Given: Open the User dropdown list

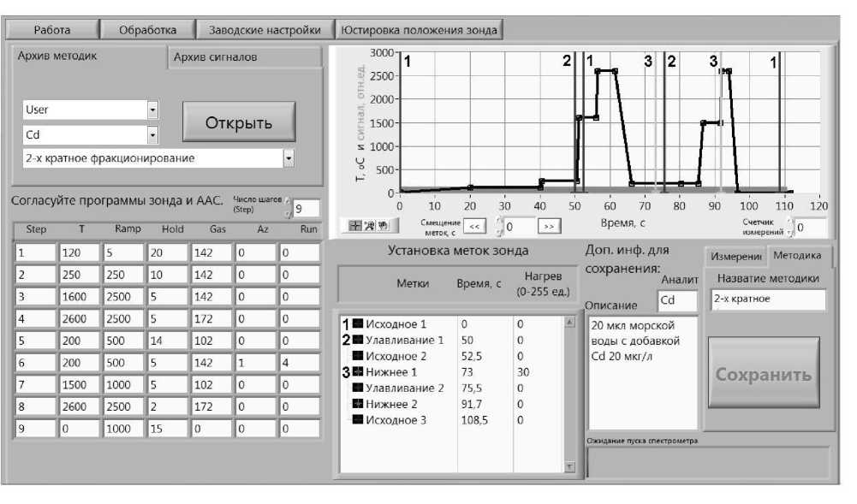Looking at the screenshot, I should pyautogui.click(x=152, y=110).
